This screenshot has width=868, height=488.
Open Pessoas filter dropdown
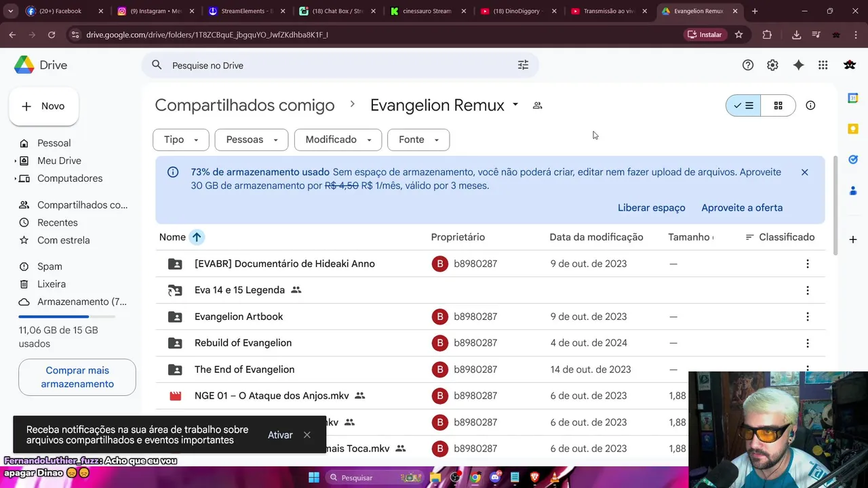(252, 140)
